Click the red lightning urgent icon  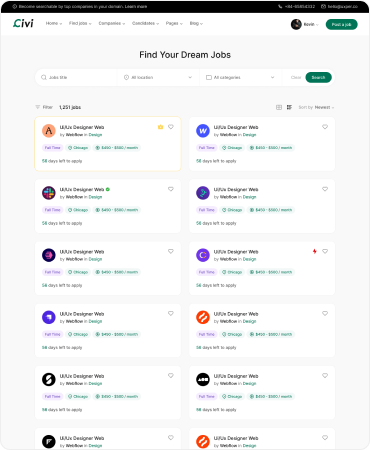pyautogui.click(x=314, y=251)
